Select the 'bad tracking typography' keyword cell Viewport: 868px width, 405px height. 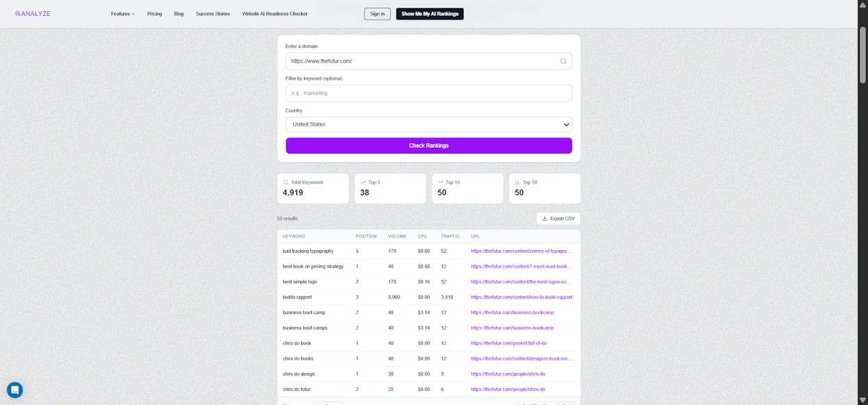click(x=308, y=251)
